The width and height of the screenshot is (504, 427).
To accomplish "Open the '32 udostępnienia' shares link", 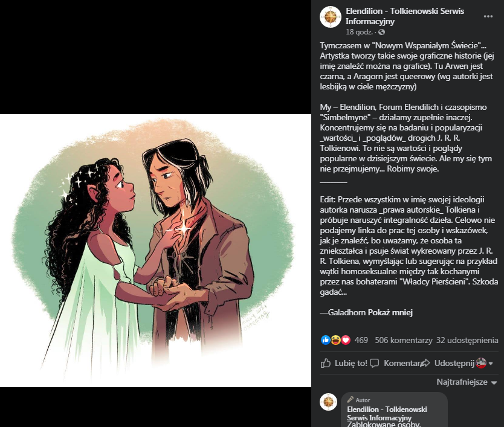I will point(467,340).
